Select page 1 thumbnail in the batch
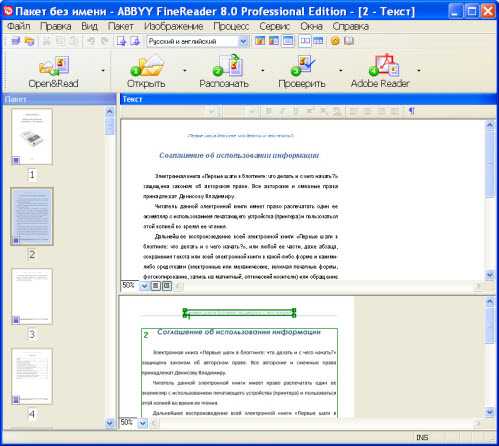 click(x=32, y=137)
